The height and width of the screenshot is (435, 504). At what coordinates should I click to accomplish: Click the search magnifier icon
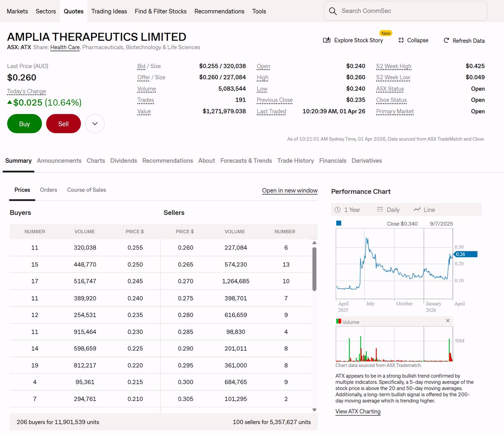click(333, 11)
